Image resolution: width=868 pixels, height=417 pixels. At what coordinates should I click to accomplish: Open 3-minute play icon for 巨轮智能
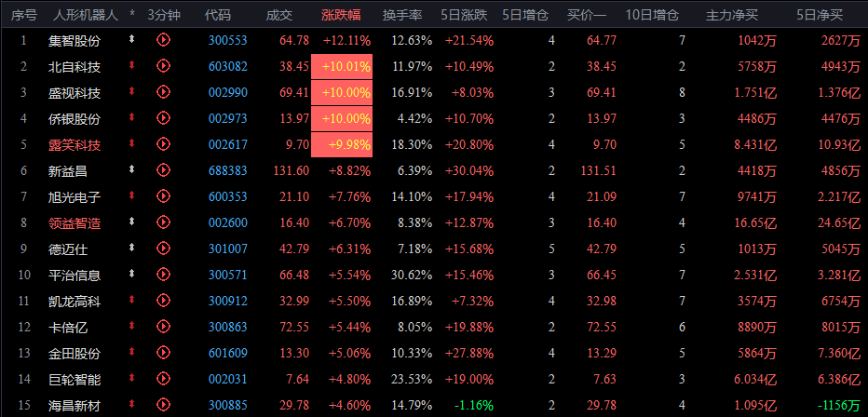163,378
